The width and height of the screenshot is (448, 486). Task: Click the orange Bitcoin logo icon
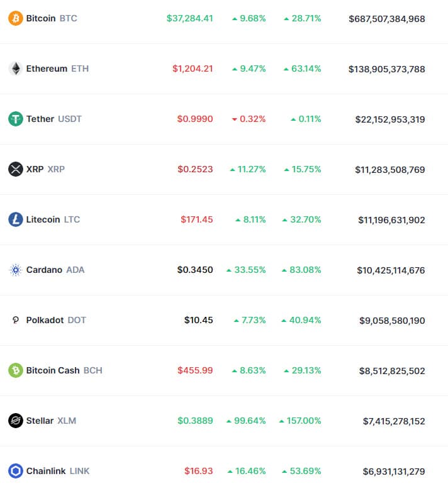(x=16, y=18)
